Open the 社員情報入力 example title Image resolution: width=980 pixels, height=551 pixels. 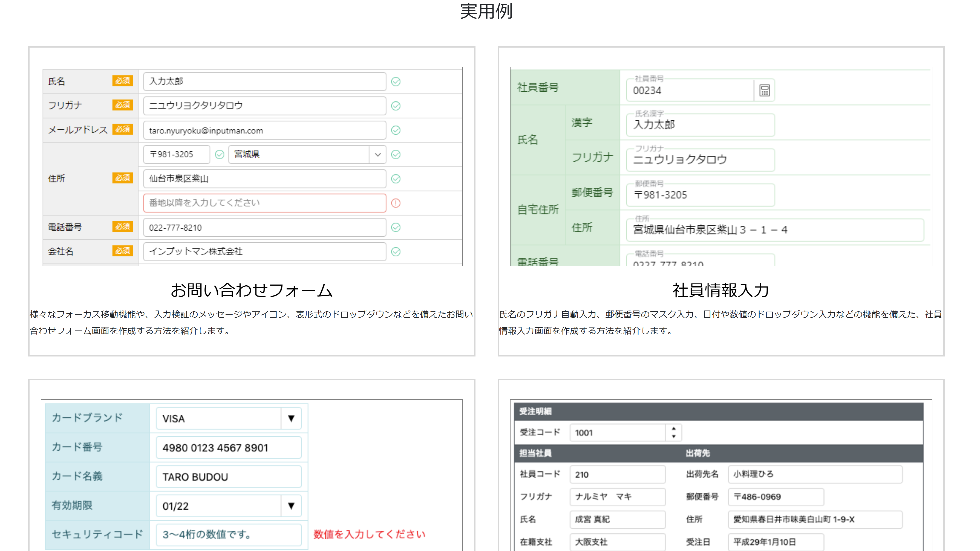coord(720,291)
